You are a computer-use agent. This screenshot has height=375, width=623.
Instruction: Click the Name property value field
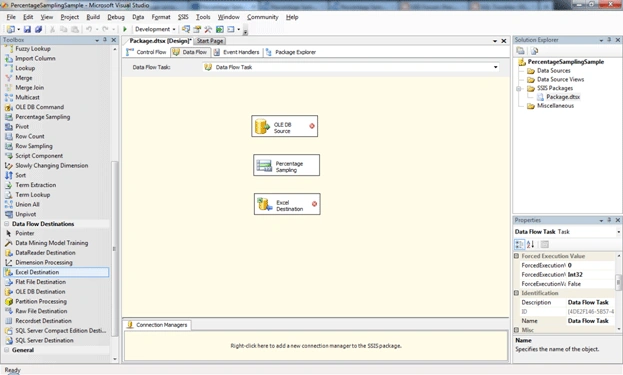[x=590, y=321]
